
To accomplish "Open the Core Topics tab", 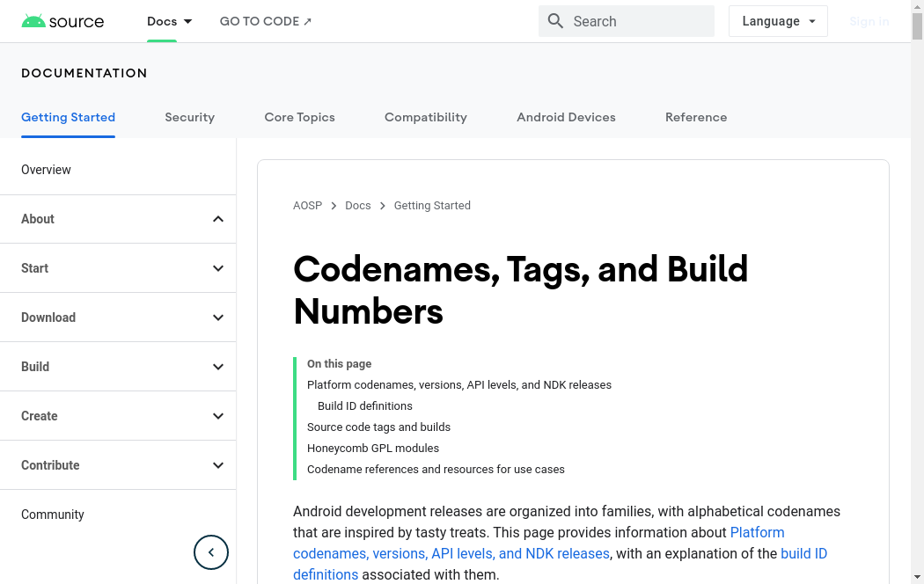I will click(299, 117).
